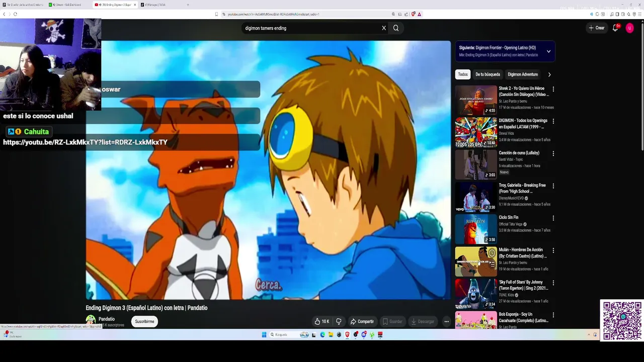
Task: Open options for Canción de cuna video
Action: pyautogui.click(x=553, y=153)
